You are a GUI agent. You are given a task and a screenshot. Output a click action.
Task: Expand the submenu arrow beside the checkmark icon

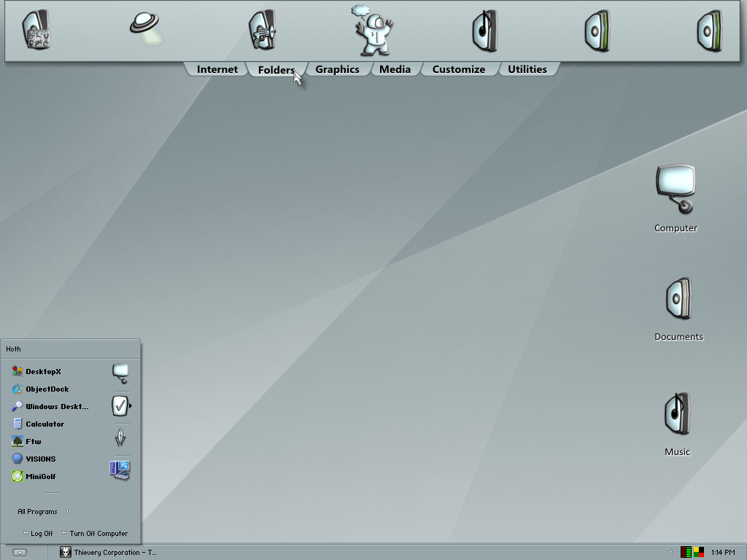(130, 405)
